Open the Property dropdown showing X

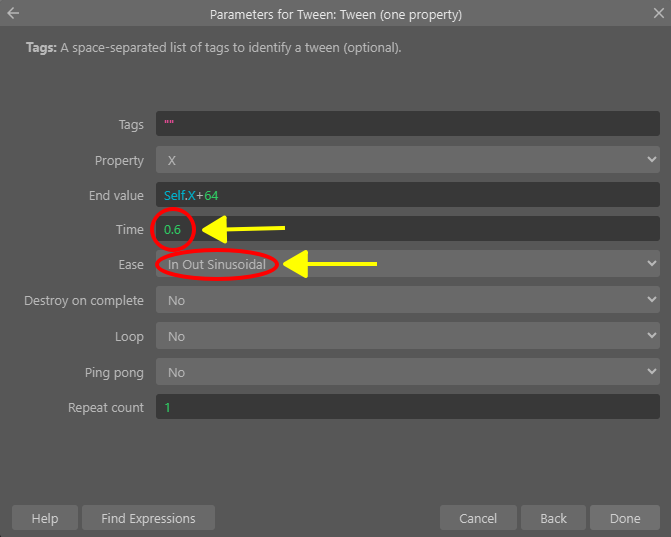pyautogui.click(x=407, y=160)
